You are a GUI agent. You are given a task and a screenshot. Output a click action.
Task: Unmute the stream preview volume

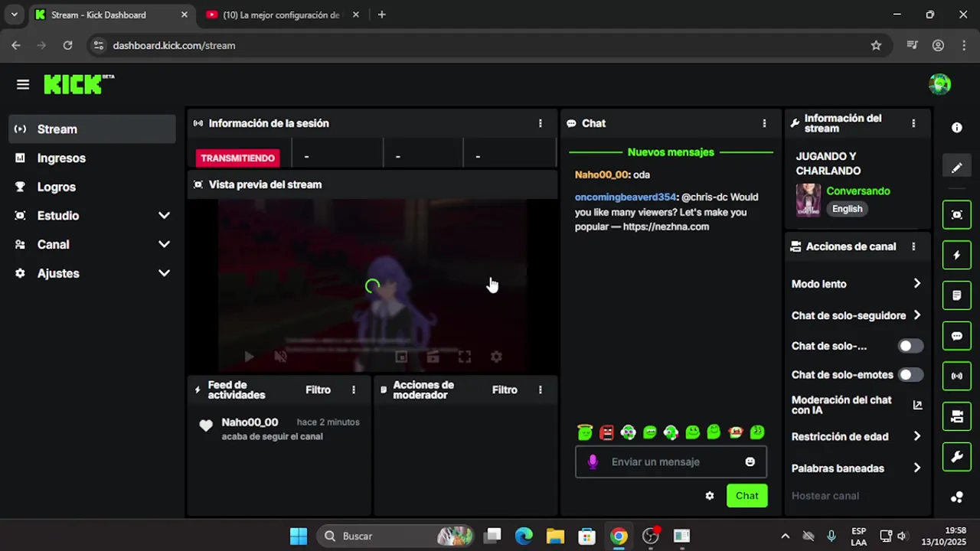281,357
